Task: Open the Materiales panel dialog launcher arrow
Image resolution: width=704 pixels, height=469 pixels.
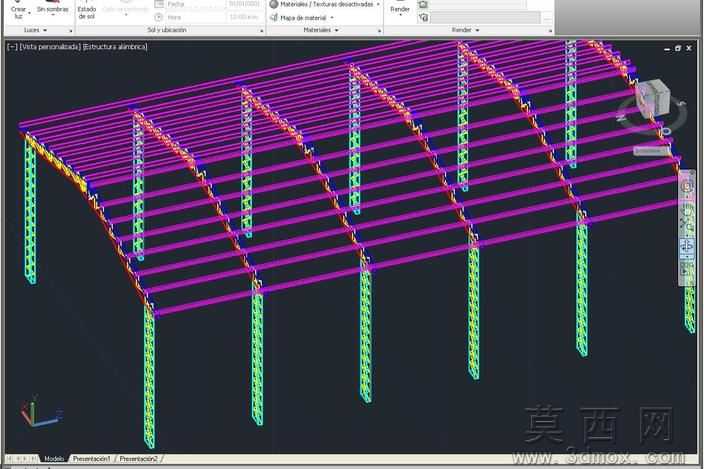Action: [x=379, y=31]
